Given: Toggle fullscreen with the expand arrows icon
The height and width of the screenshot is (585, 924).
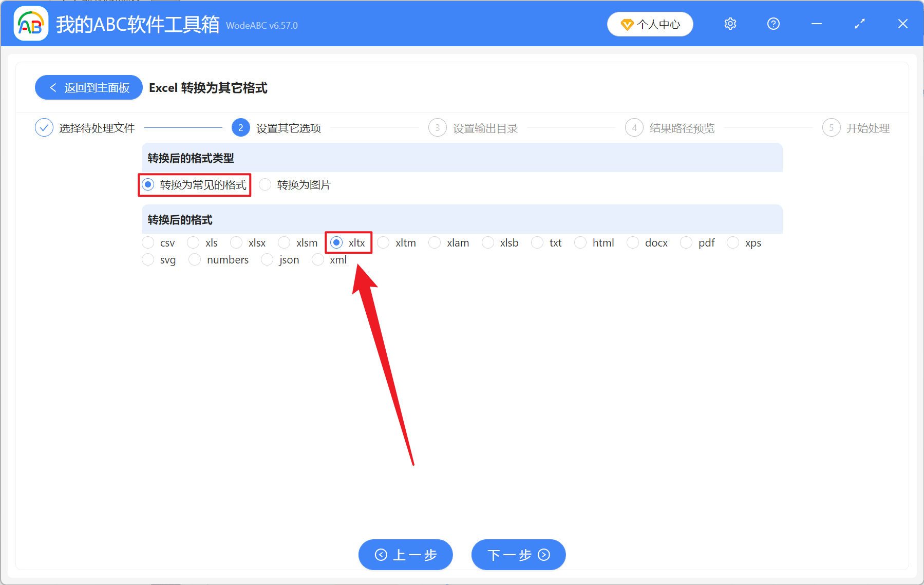Looking at the screenshot, I should (859, 24).
